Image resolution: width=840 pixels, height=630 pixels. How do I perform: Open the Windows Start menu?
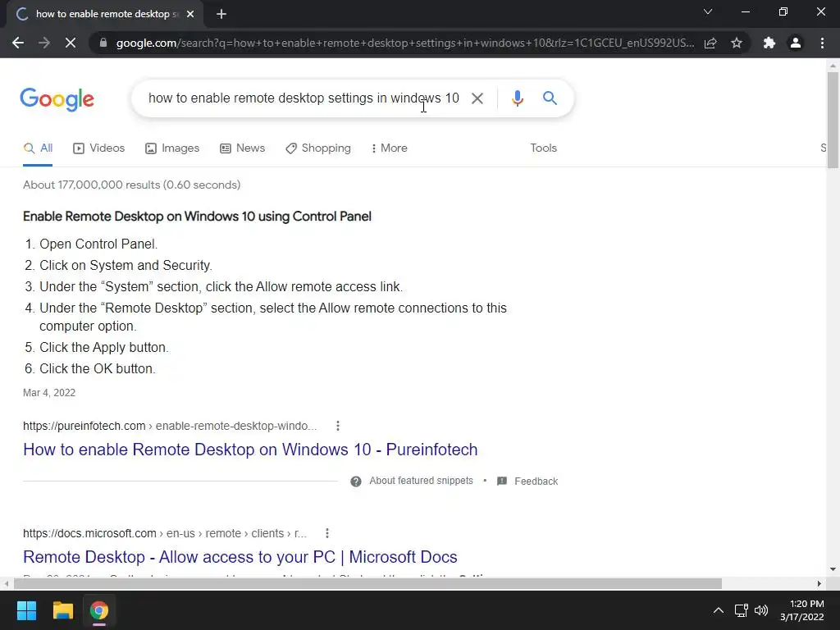26,610
